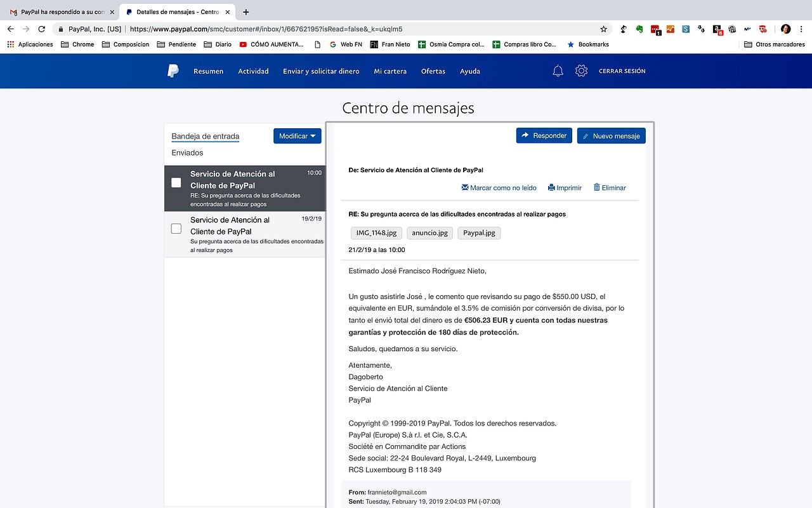
Task: Open Enviar y solicitar dinero
Action: 321,71
